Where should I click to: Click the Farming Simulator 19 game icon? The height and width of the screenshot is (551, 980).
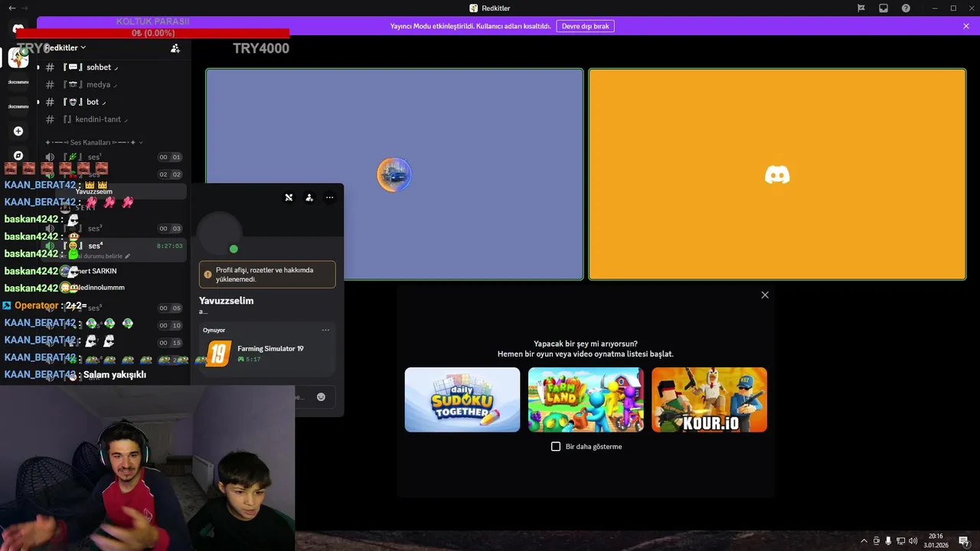pos(218,354)
